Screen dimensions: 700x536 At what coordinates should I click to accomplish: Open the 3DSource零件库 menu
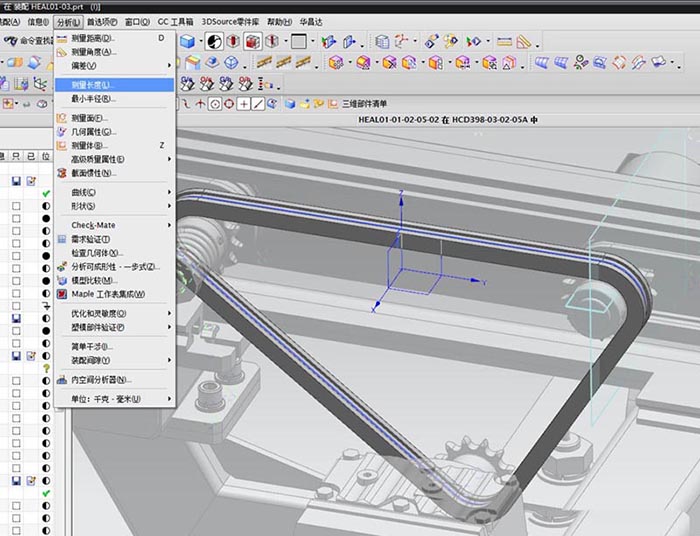point(230,22)
